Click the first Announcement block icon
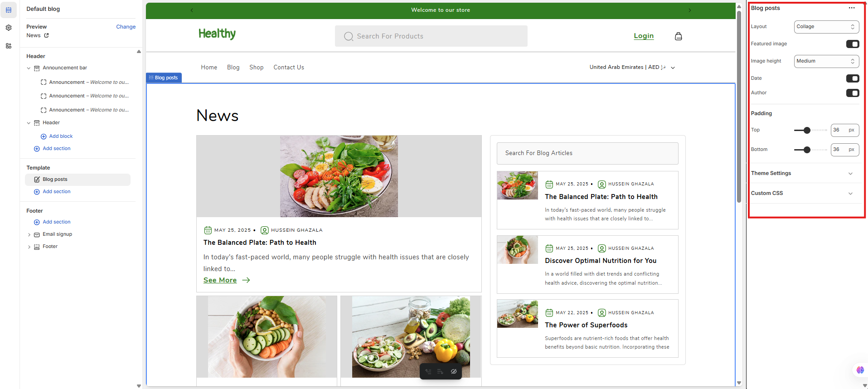 click(44, 83)
